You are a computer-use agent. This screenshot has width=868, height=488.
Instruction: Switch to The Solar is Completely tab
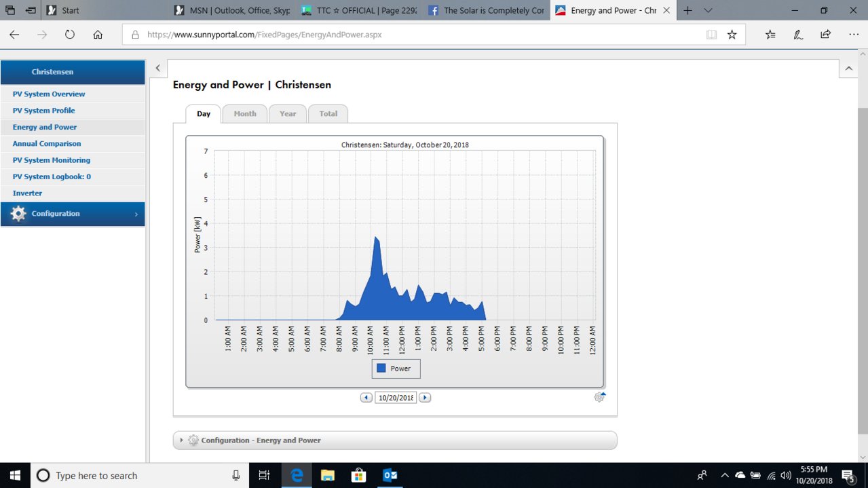[x=485, y=11]
